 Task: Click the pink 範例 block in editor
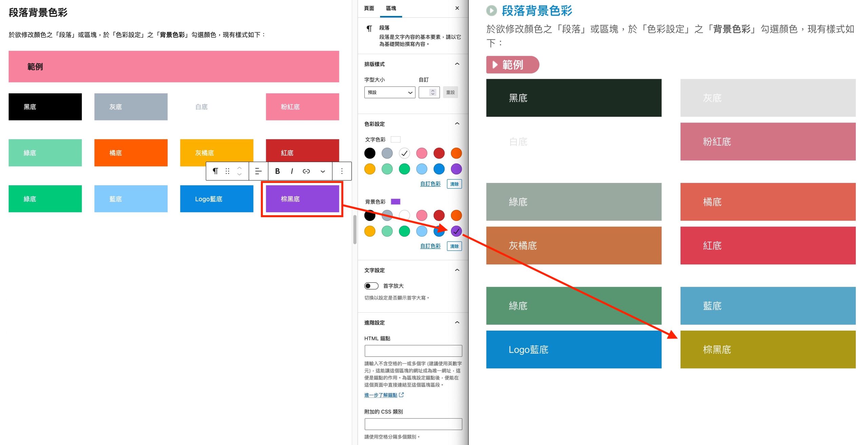(x=174, y=67)
